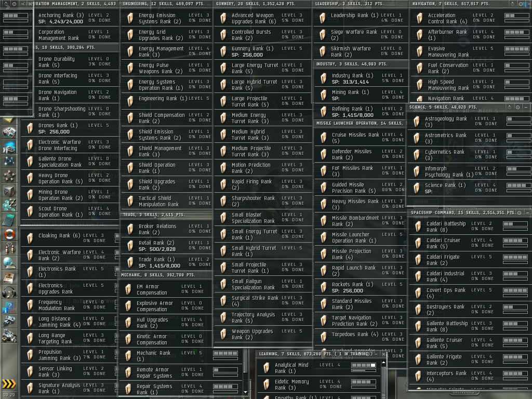Click the skill book icon for Hull Upgrades
The image size is (532, 399).
point(128,323)
